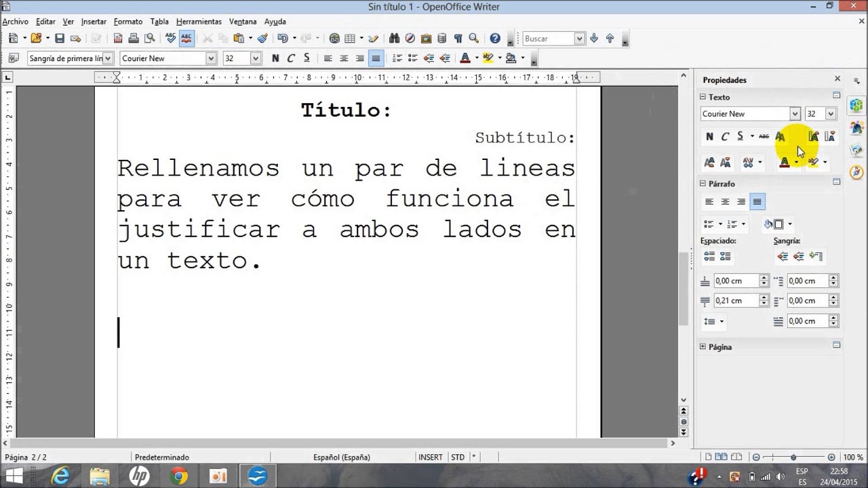Open find and replace binoculars icon
The width and height of the screenshot is (868, 488).
pyautogui.click(x=394, y=39)
